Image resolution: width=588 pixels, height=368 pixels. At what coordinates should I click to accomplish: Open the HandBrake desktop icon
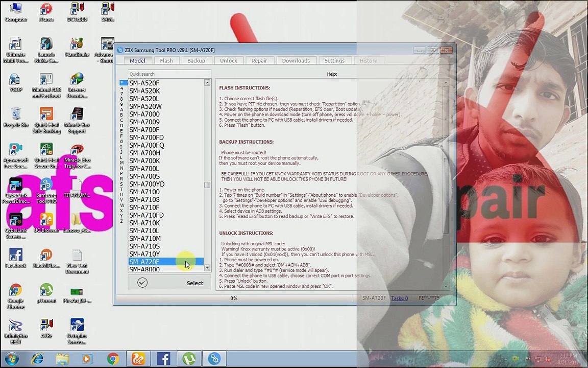[x=77, y=48]
